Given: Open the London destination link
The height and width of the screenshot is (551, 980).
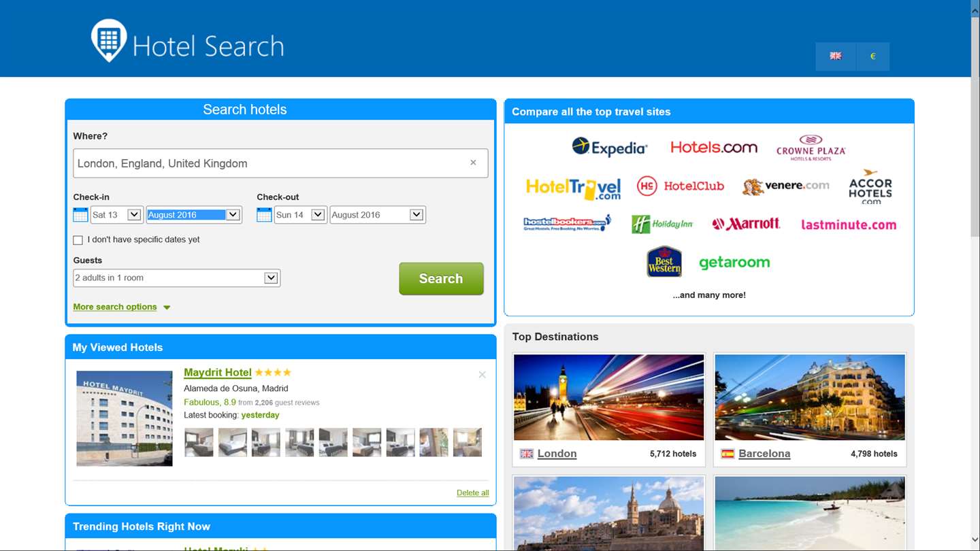Looking at the screenshot, I should point(557,454).
